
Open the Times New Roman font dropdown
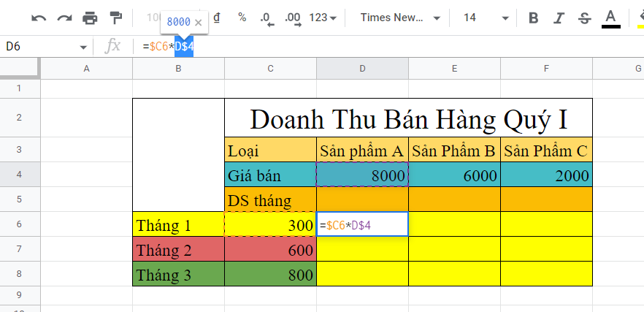400,18
